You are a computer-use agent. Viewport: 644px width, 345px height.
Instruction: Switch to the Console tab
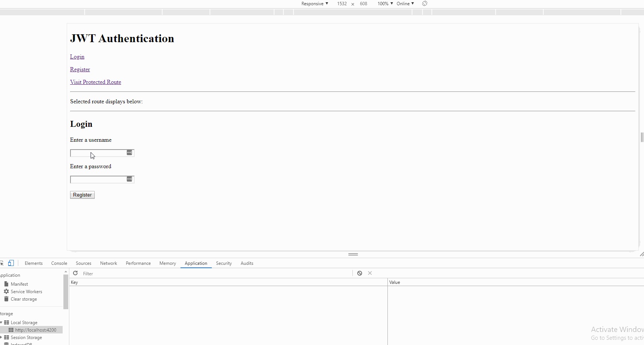click(59, 263)
